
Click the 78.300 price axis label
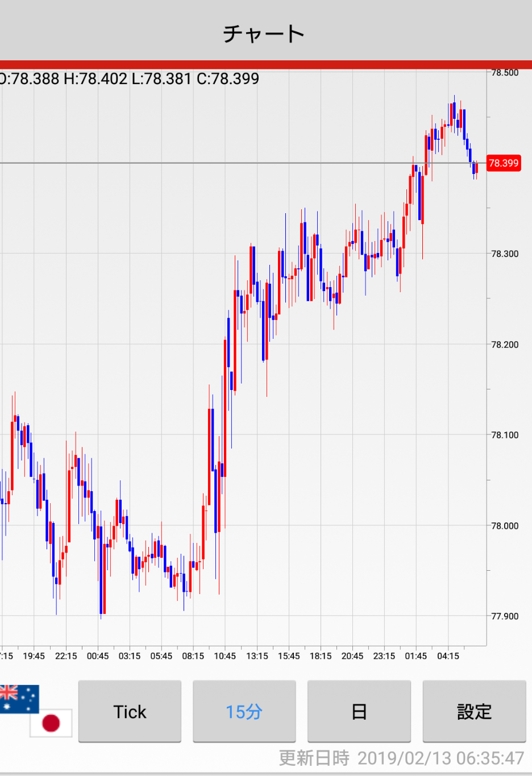click(505, 254)
